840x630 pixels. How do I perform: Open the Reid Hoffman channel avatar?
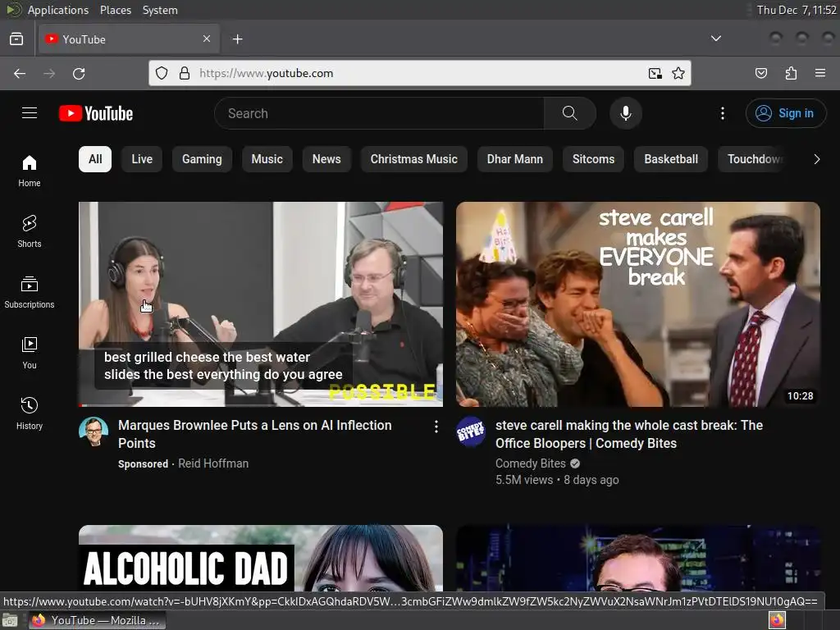click(94, 431)
